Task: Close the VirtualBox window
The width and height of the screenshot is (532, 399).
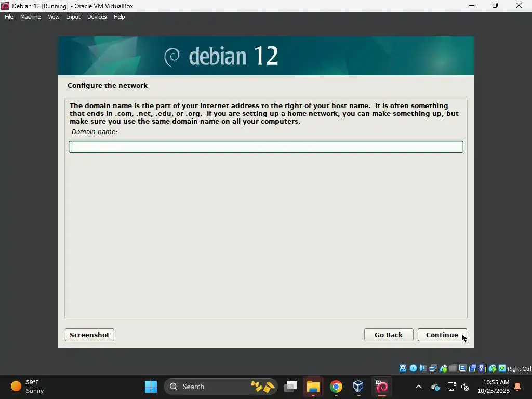Action: [x=519, y=6]
